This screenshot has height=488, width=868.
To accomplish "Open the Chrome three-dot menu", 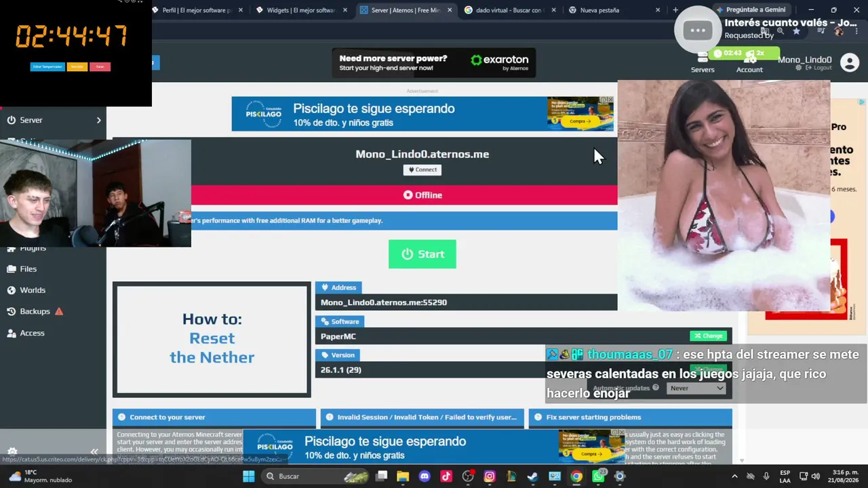I will [856, 31].
